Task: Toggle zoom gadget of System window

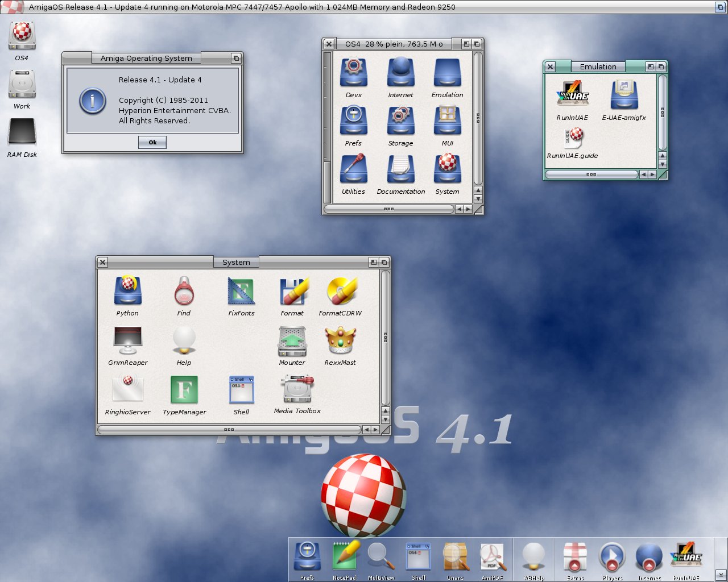Action: point(373,262)
